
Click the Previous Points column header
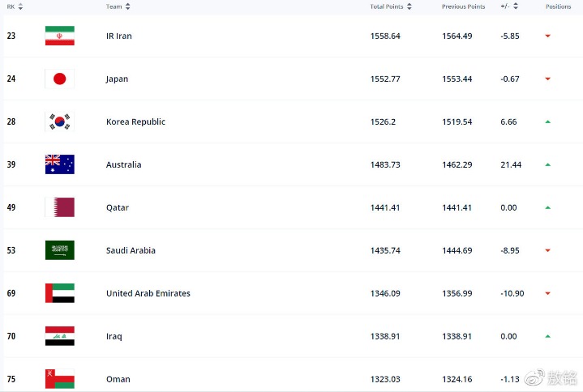pos(463,6)
